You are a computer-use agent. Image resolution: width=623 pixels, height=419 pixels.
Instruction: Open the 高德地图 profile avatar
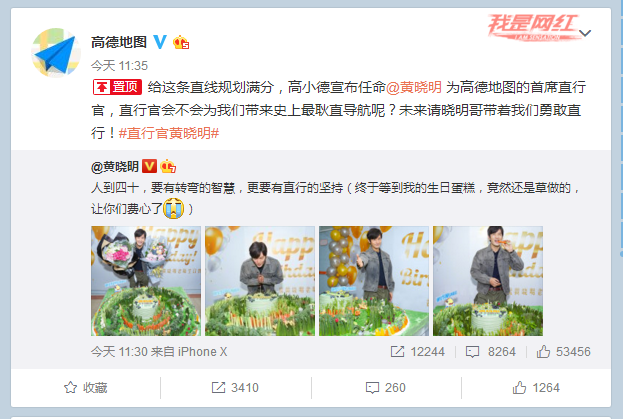click(x=56, y=53)
